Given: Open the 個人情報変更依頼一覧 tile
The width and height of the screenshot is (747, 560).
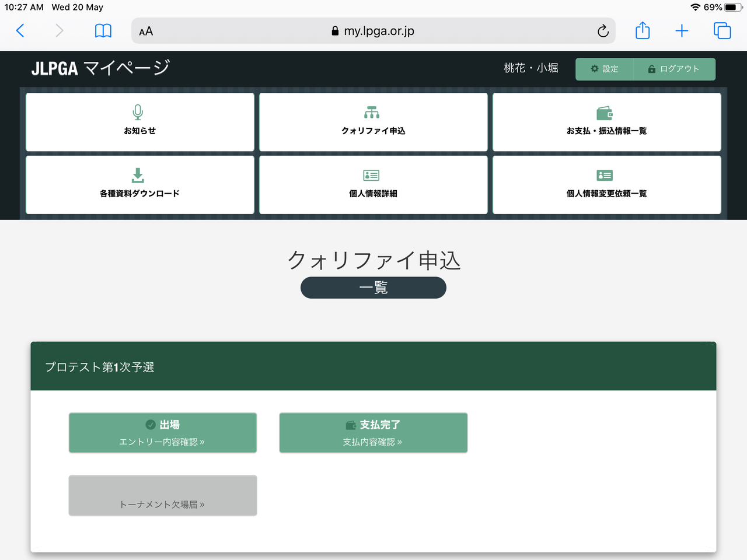Looking at the screenshot, I should coord(607,185).
